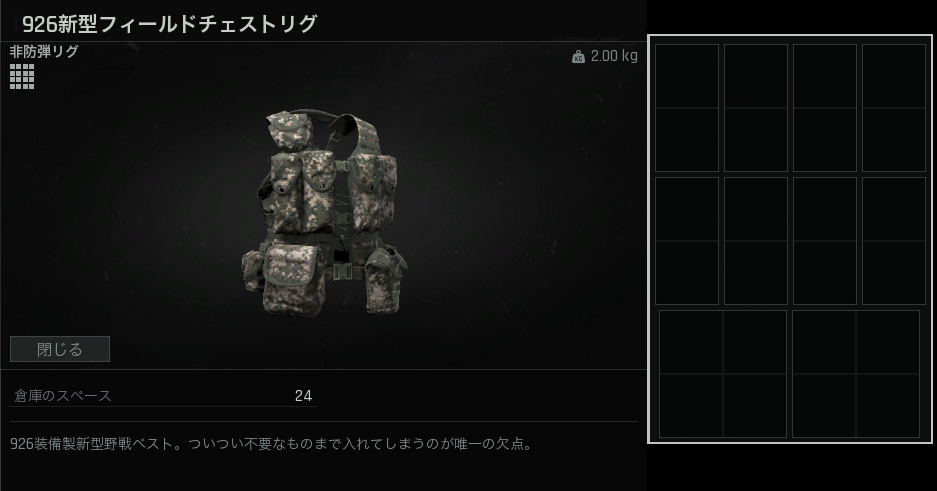Click the 2.00 kg weight value
Viewport: 937px width, 491px height.
pos(614,56)
